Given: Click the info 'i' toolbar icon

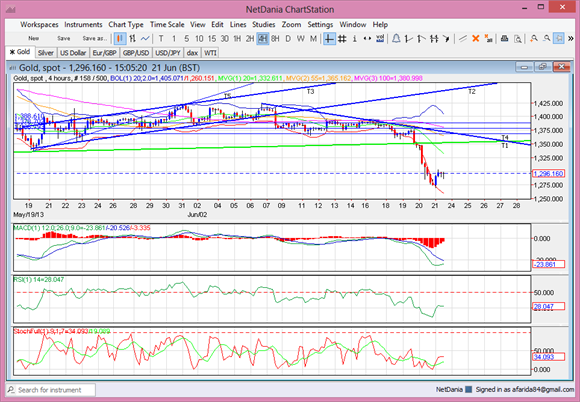Looking at the screenshot, I should click(354, 38).
